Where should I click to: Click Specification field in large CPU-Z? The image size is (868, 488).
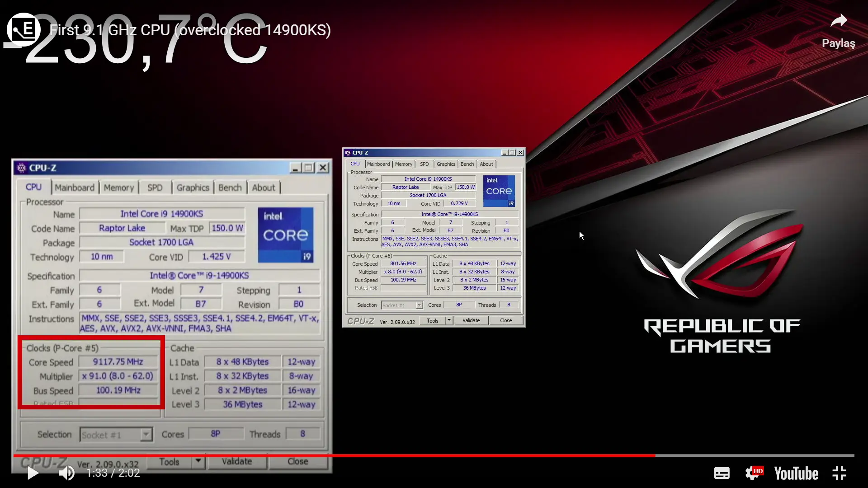click(199, 275)
